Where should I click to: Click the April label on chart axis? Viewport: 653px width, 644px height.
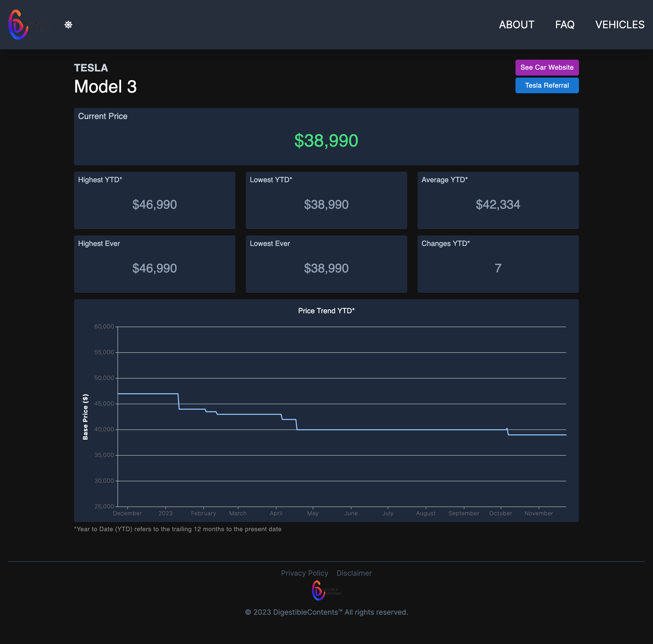click(x=276, y=513)
